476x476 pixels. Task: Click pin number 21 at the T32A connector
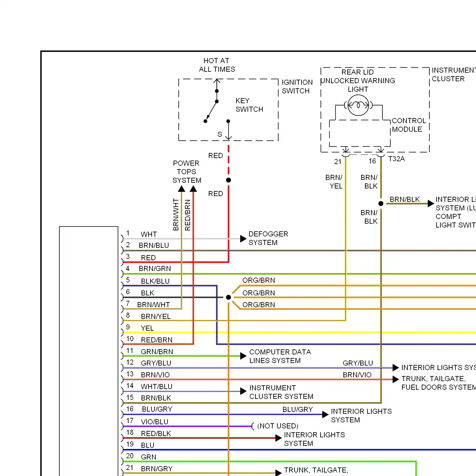pyautogui.click(x=338, y=162)
